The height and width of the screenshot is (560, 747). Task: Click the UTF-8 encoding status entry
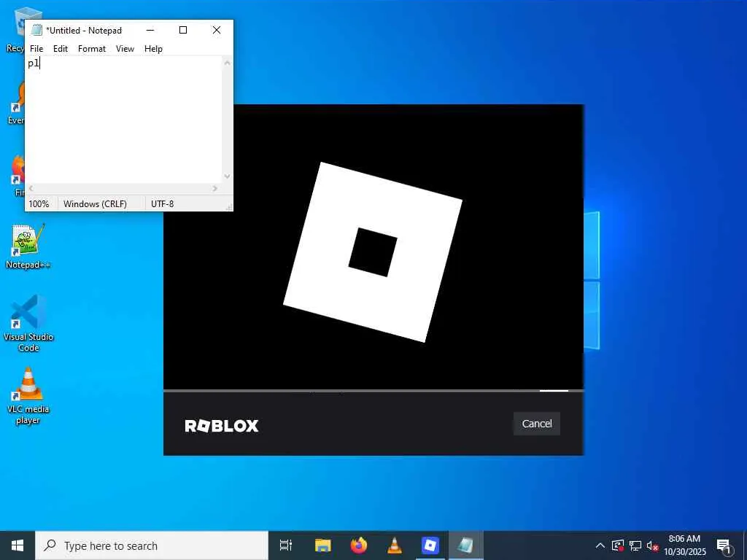coord(163,204)
